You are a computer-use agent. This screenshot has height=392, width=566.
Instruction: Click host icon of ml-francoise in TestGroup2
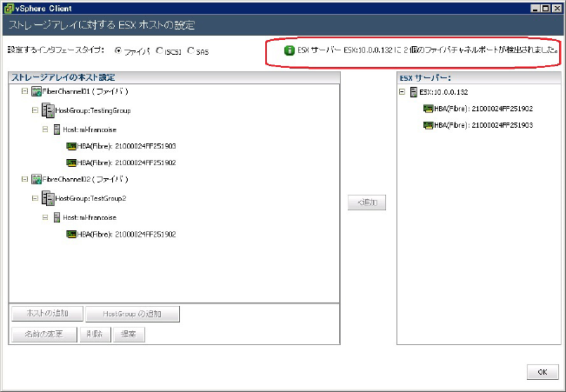57,217
